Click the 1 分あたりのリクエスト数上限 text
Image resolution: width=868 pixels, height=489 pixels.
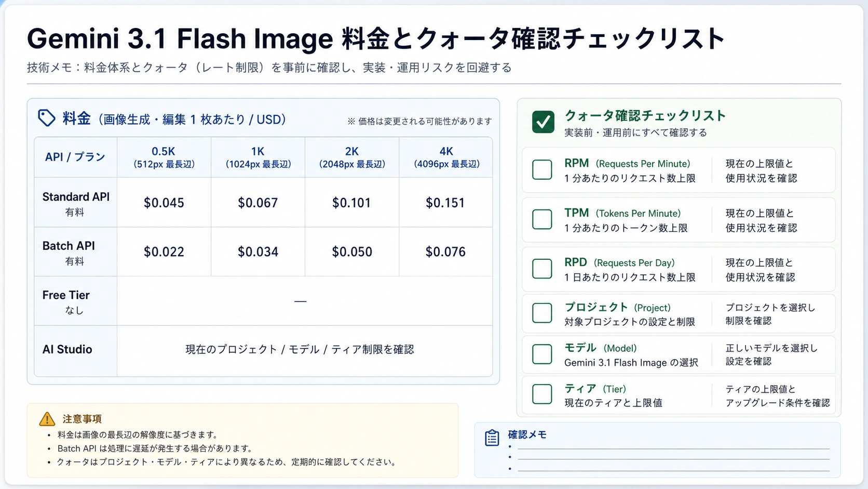(630, 178)
